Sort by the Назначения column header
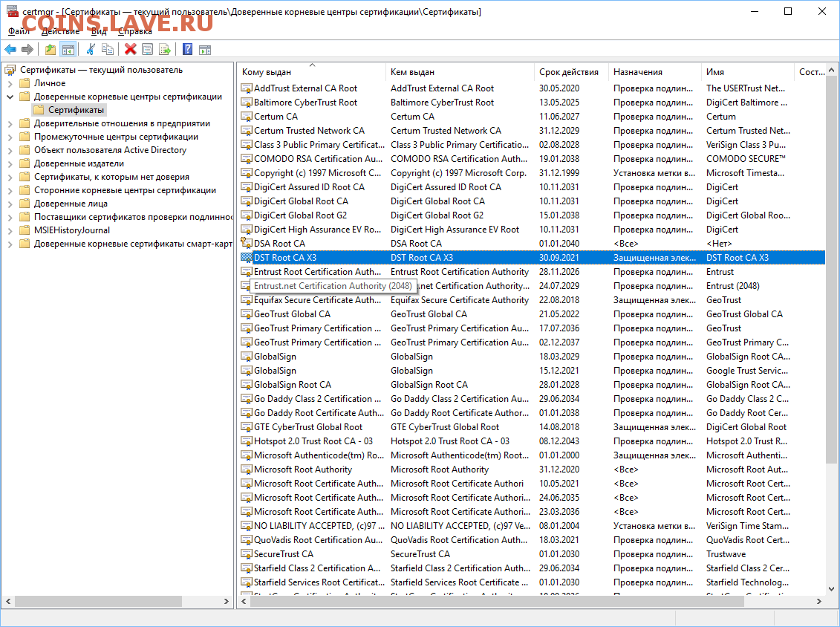Viewport: 840px width, 627px height. [x=654, y=72]
